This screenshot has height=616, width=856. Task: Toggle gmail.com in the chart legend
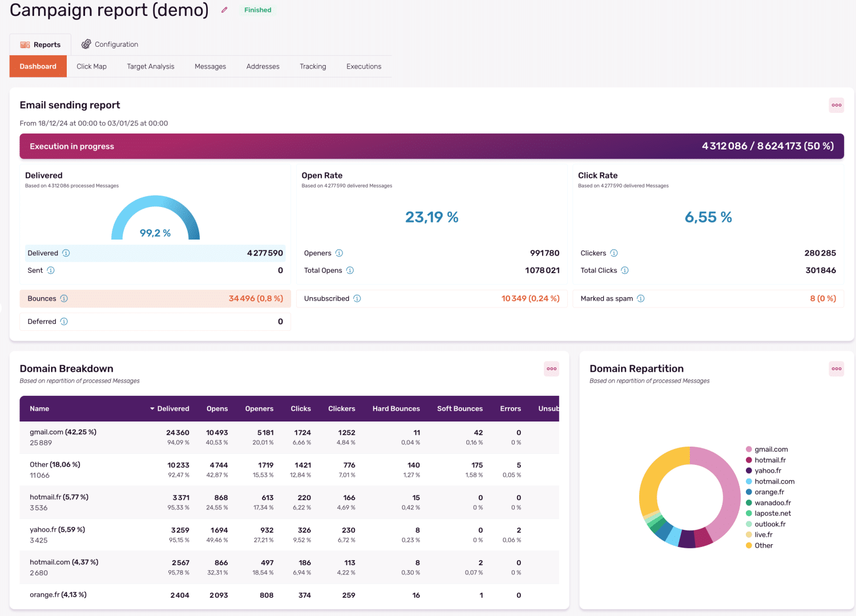tap(770, 449)
